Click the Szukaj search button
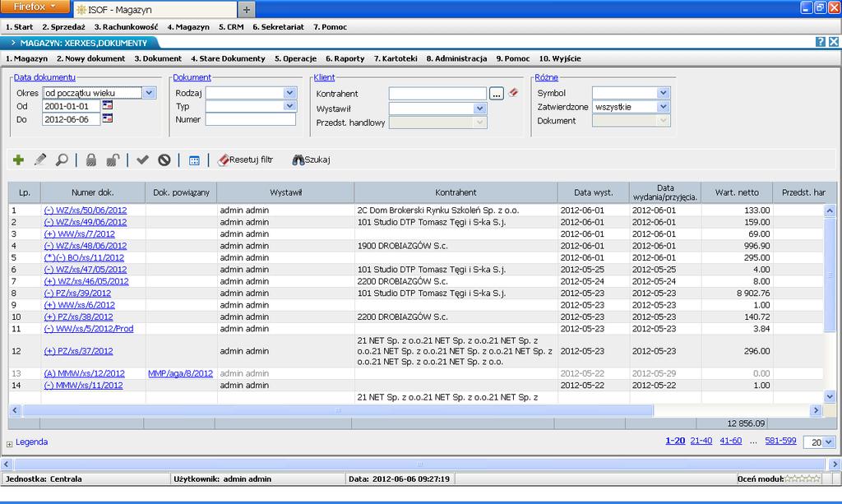Screen dimensions: 842x504 (311, 160)
